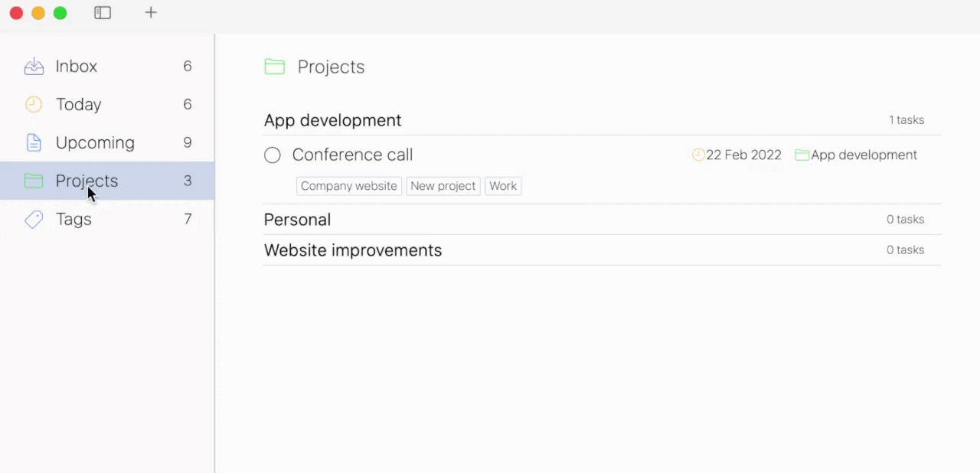The width and height of the screenshot is (980, 473).
Task: Expand the Website improvements project section
Action: 601,250
